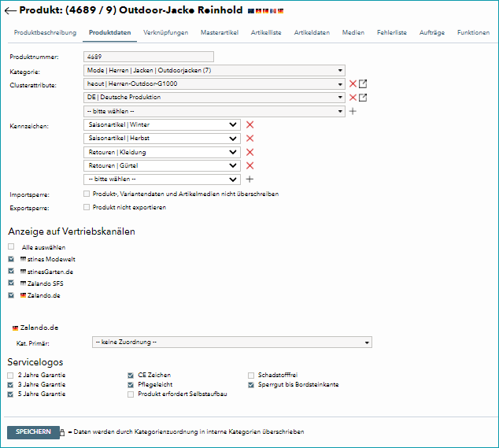Open heout Herren-Outdoor-G1000 cluster dropdown
This screenshot has height=448, width=499.
tap(214, 83)
